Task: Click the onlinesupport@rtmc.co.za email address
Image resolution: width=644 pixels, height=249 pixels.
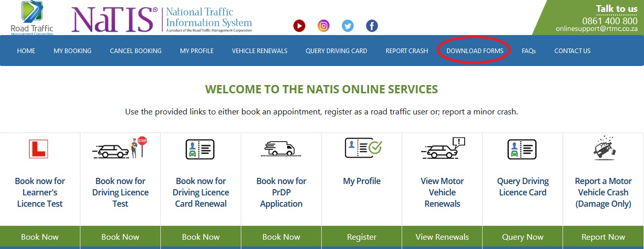Action: click(596, 29)
